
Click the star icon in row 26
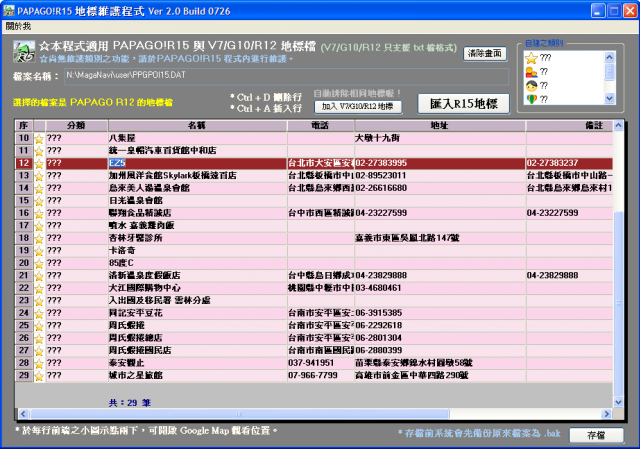pos(39,338)
